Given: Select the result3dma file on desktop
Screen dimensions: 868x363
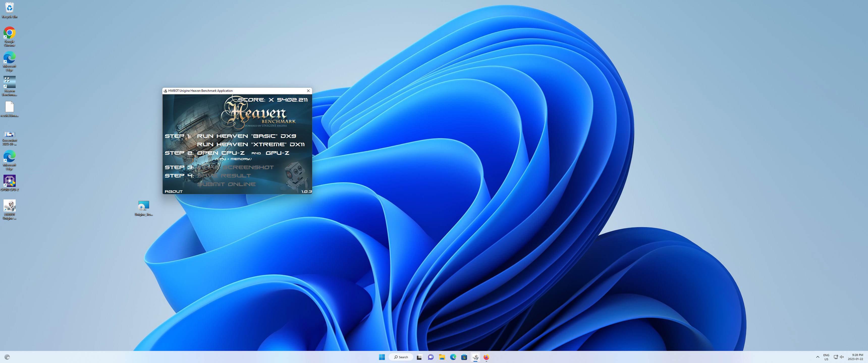Looking at the screenshot, I should click(9, 109).
